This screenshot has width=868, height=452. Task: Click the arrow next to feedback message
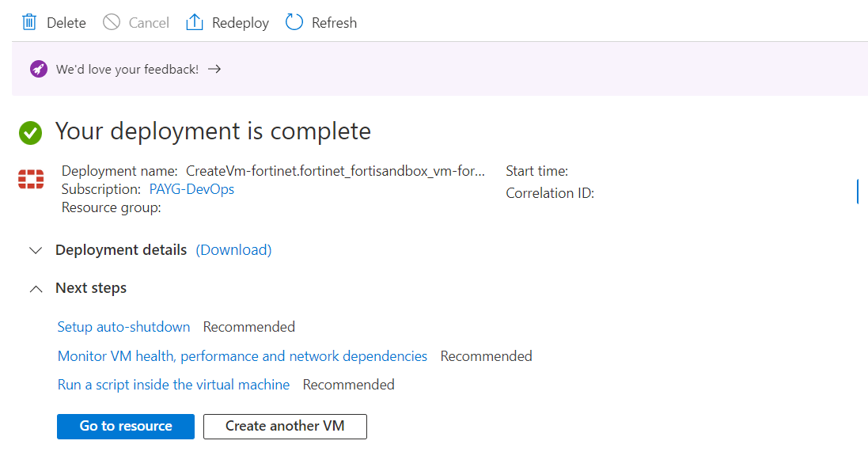pyautogui.click(x=214, y=69)
